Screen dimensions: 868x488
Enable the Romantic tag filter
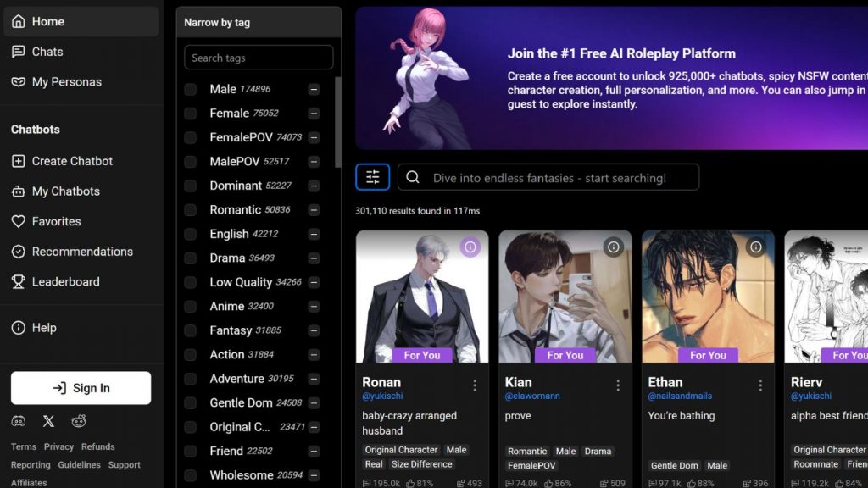point(192,209)
